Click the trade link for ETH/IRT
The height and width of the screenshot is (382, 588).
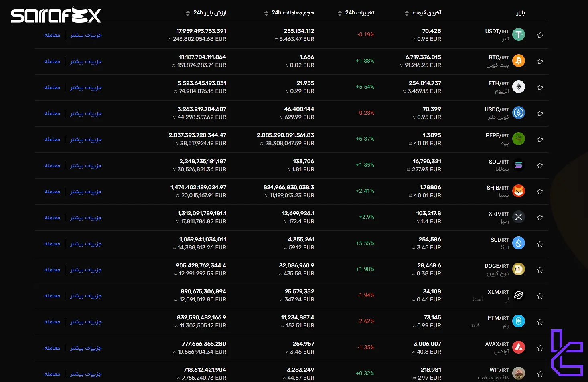pyautogui.click(x=52, y=87)
